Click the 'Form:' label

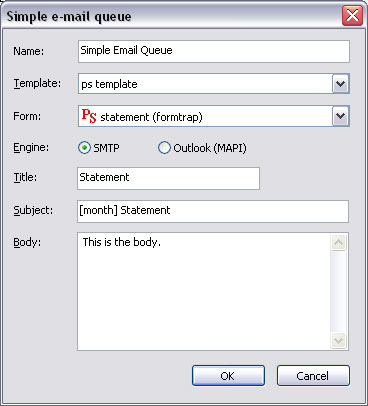(27, 116)
